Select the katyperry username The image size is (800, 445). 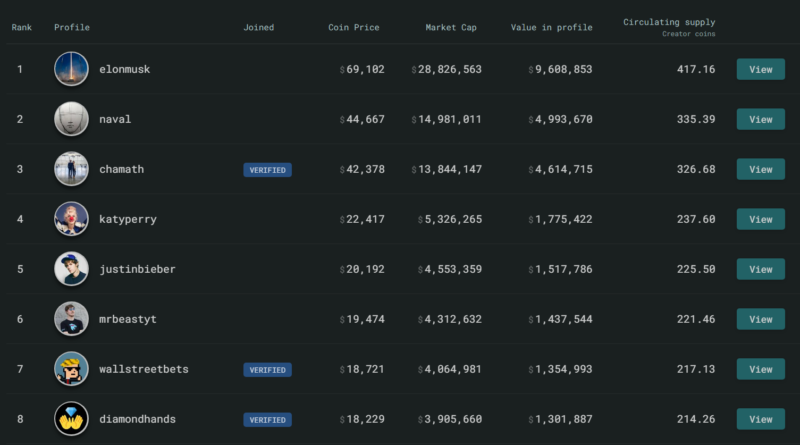pos(128,219)
